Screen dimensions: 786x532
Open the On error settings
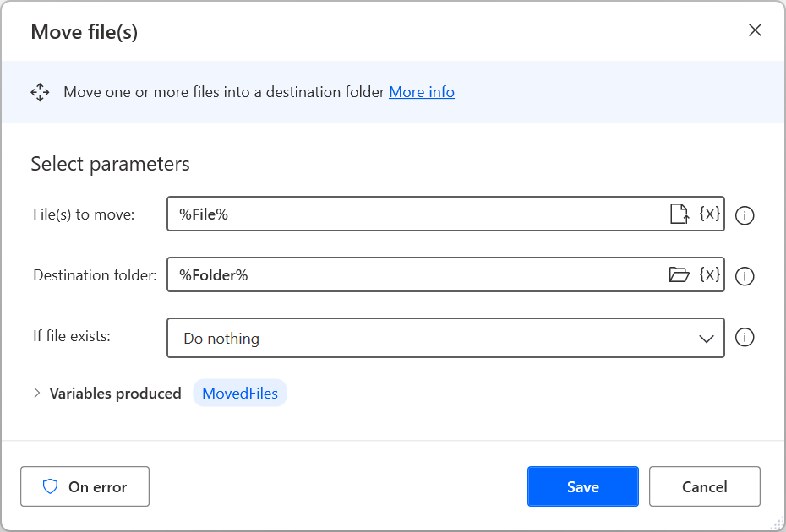click(85, 486)
